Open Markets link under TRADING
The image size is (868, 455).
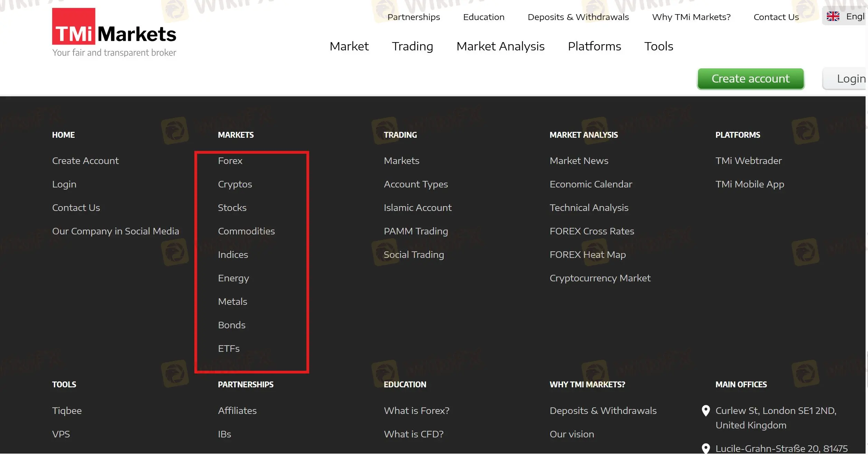point(402,161)
